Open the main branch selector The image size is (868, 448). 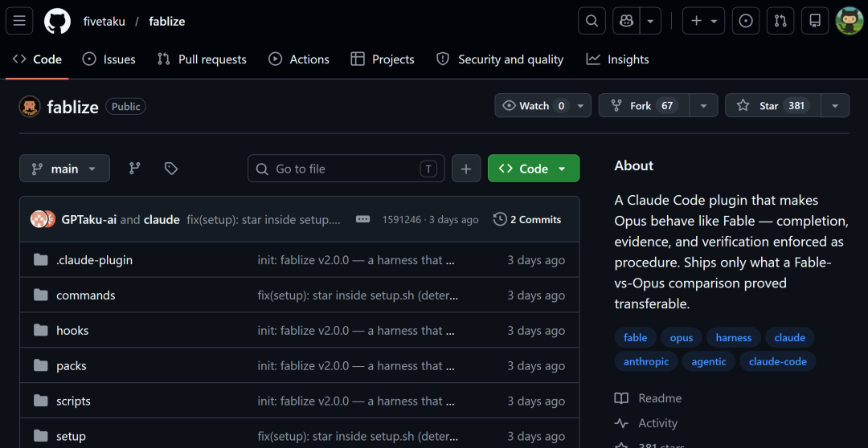[x=64, y=169]
